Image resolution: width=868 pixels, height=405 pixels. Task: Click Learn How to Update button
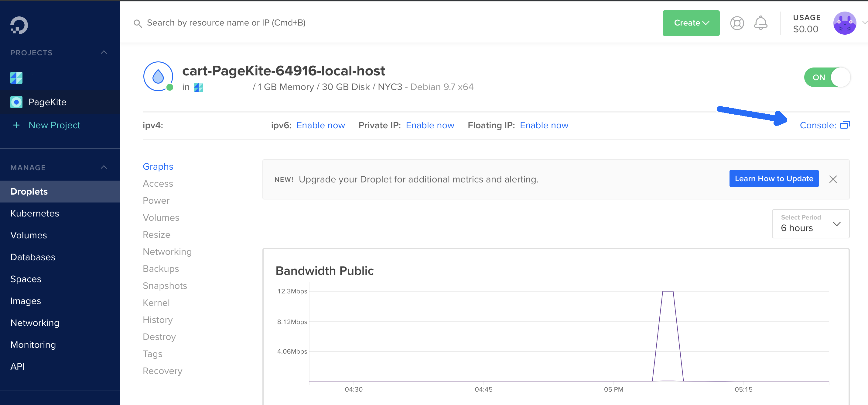tap(774, 178)
